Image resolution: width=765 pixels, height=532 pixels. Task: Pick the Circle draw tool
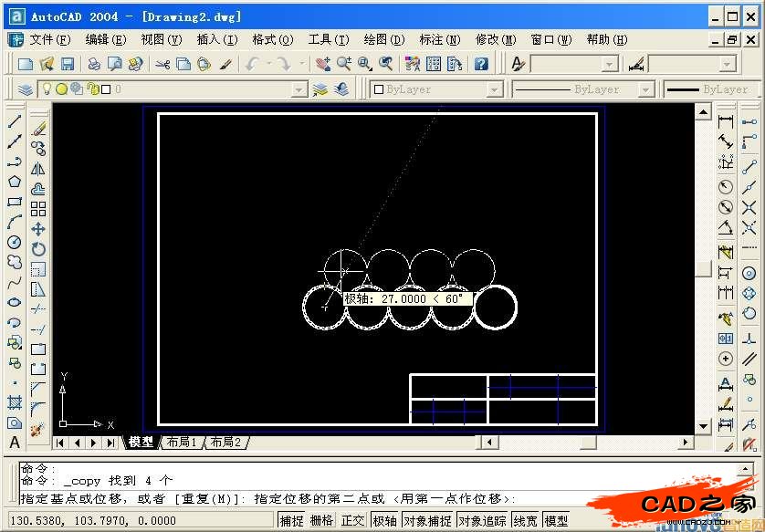point(15,242)
